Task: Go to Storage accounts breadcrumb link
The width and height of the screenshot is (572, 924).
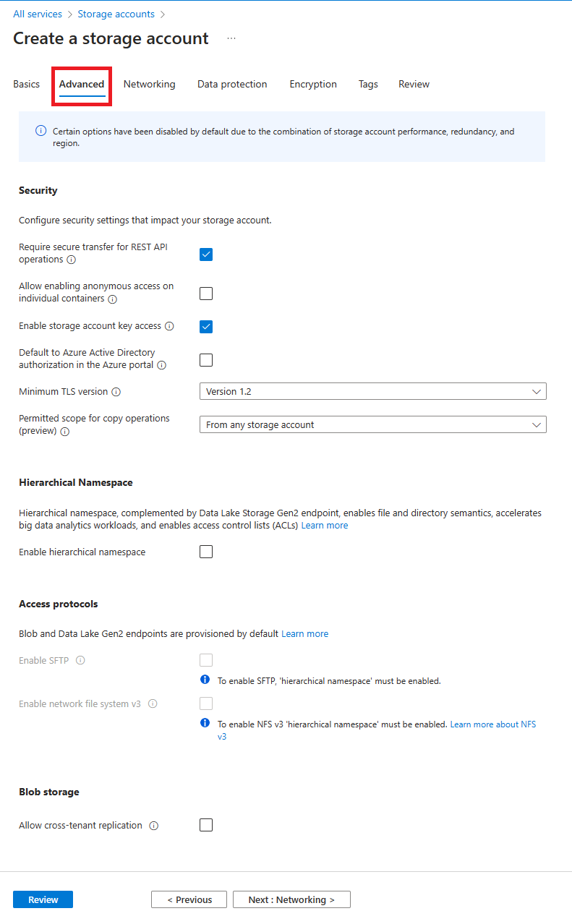Action: [116, 14]
